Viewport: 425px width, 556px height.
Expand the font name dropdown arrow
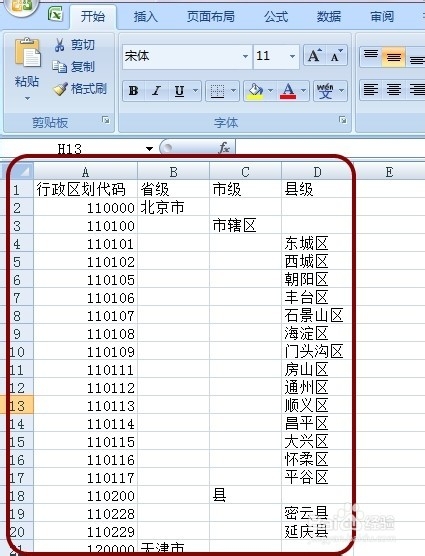[x=245, y=56]
